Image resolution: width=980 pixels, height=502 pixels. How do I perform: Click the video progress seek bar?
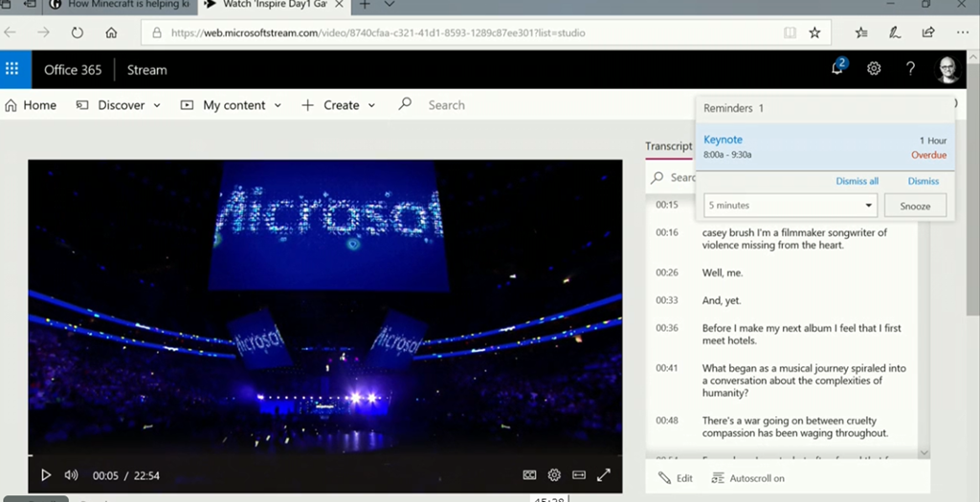325,455
